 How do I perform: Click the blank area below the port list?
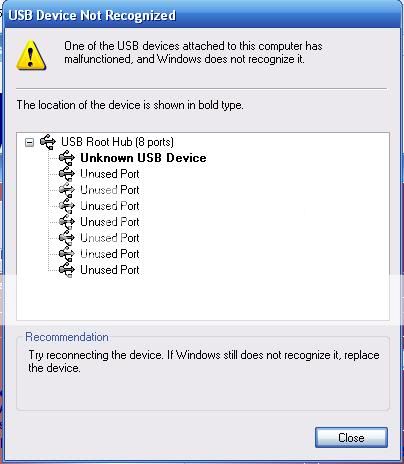pyautogui.click(x=203, y=298)
